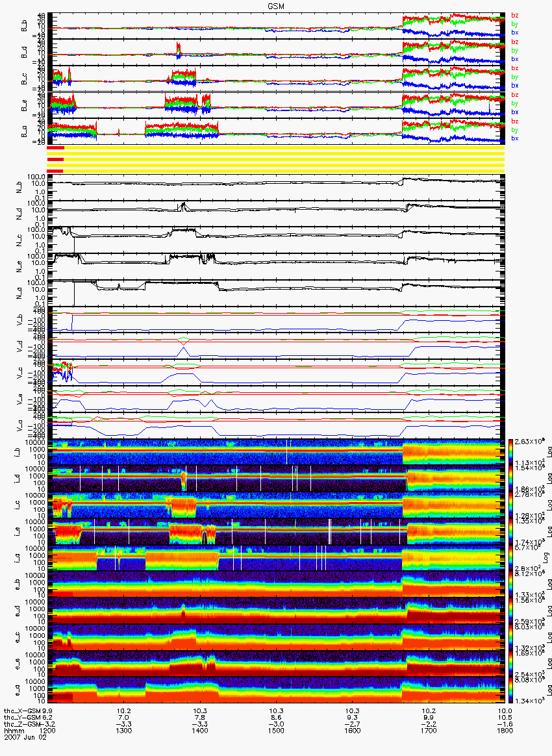Click the bx legend of B_a panel
Image resolution: width=552 pixels, height=756 pixels.
[515, 138]
